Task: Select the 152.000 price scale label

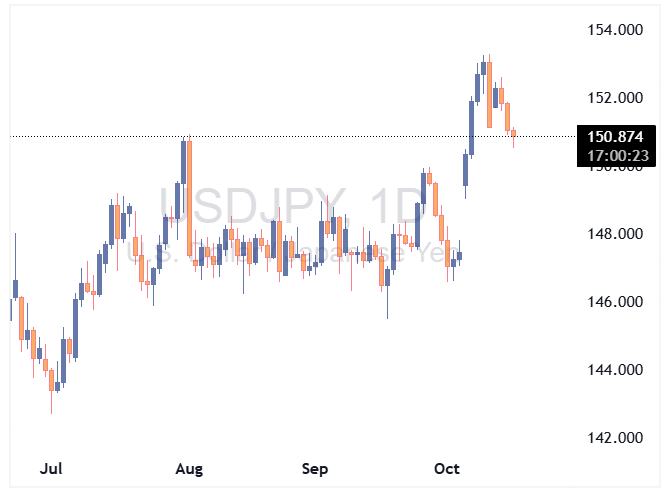Action: click(x=615, y=98)
